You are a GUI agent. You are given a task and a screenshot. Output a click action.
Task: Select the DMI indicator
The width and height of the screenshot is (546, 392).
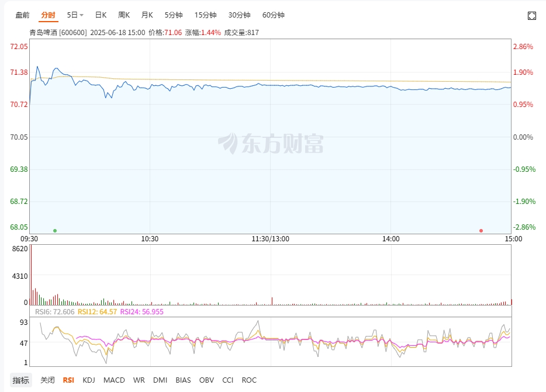pyautogui.click(x=160, y=380)
